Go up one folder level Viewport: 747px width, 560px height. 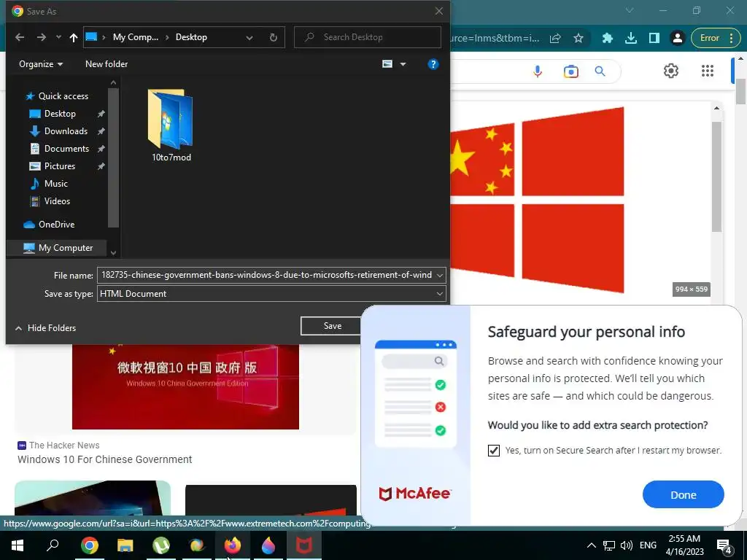pos(74,37)
